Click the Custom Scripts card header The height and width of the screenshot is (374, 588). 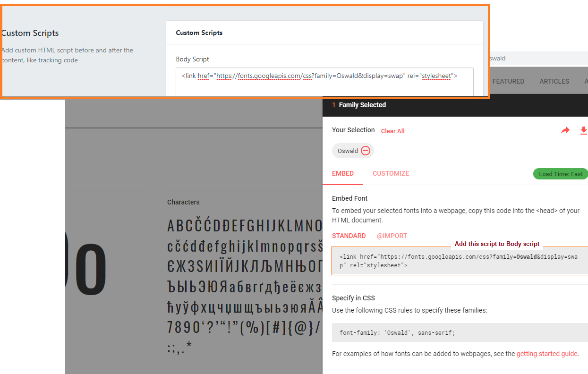pyautogui.click(x=324, y=33)
